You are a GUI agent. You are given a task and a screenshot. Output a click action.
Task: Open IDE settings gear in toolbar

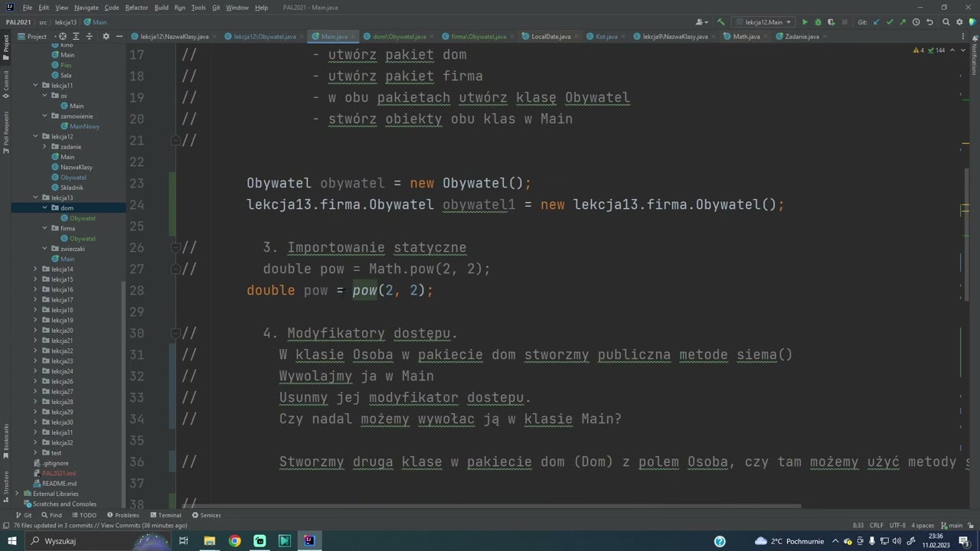point(959,22)
